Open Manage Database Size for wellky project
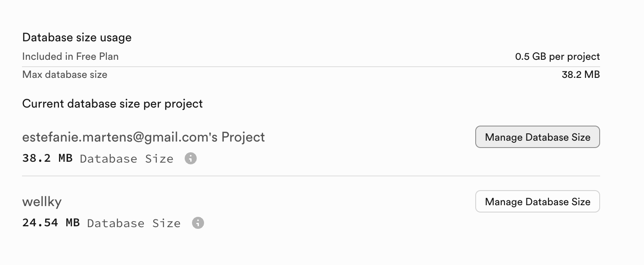Image resolution: width=644 pixels, height=265 pixels. 537,202
